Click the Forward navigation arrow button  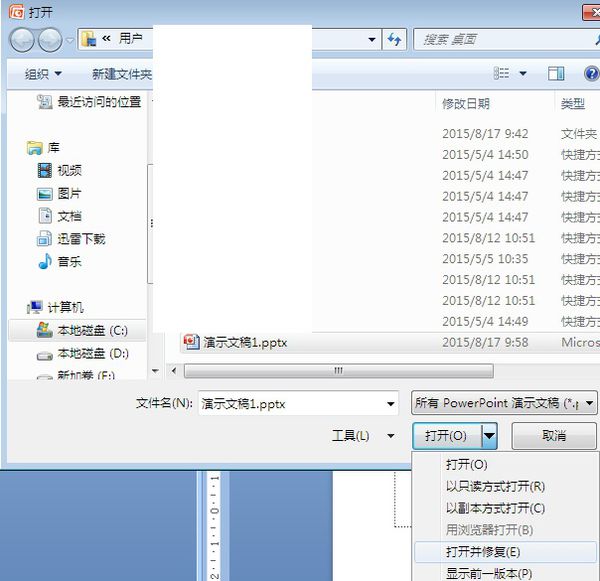tap(49, 40)
